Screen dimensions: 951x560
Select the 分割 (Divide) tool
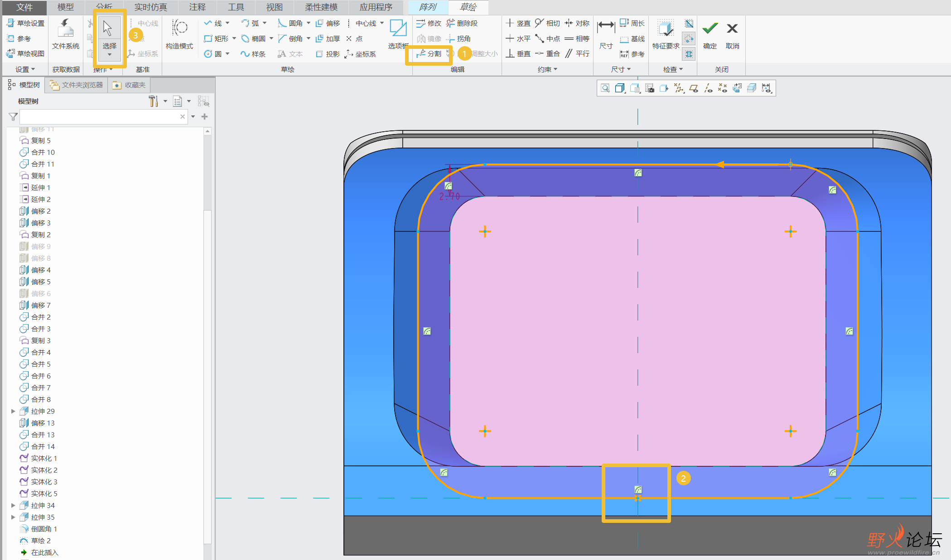(x=430, y=54)
